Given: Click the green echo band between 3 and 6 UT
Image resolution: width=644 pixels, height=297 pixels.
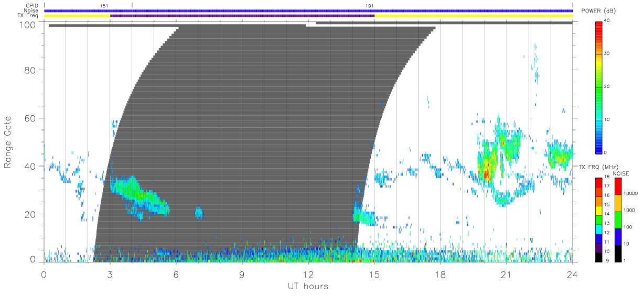Looking at the screenshot, I should tap(139, 195).
